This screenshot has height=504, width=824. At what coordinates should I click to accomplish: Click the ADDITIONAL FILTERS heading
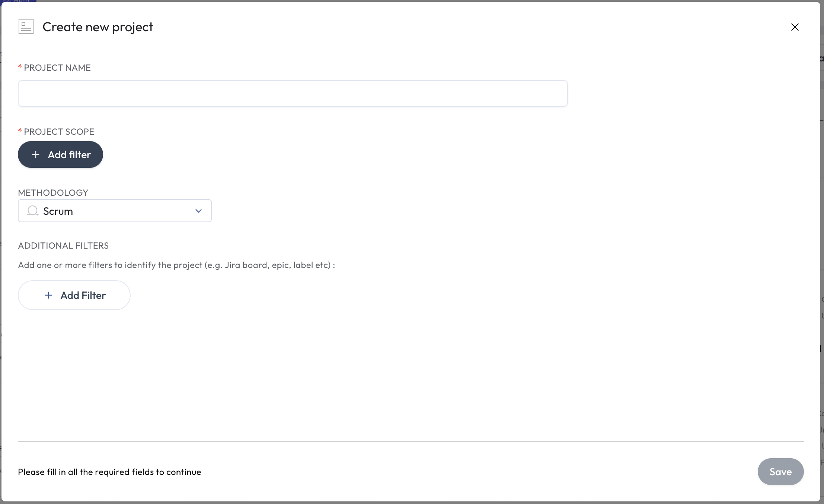click(x=63, y=246)
